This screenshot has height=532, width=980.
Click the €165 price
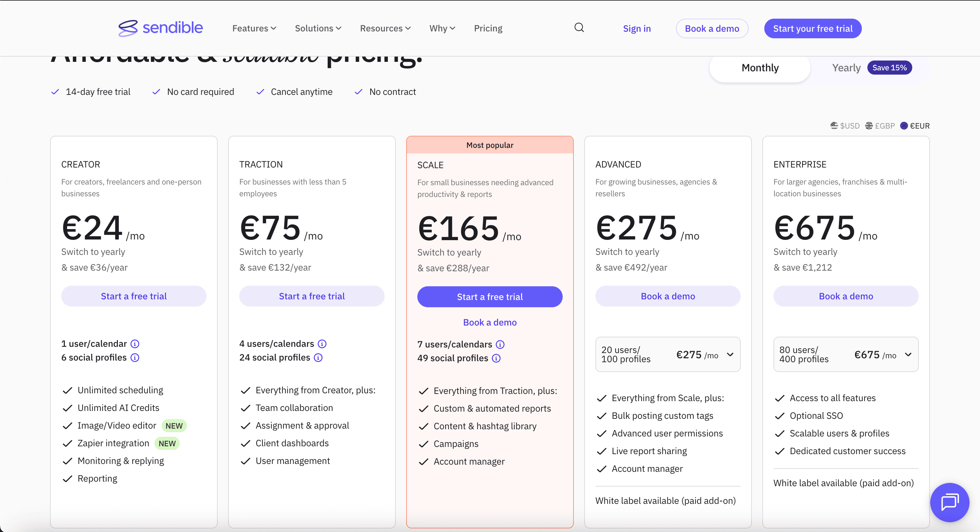tap(458, 228)
